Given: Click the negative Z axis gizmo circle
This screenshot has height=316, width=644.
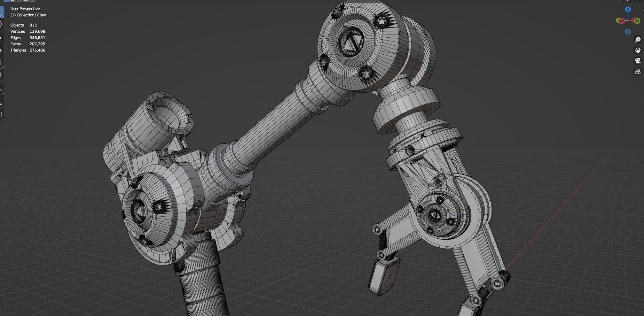Looking at the screenshot, I should (x=628, y=32).
